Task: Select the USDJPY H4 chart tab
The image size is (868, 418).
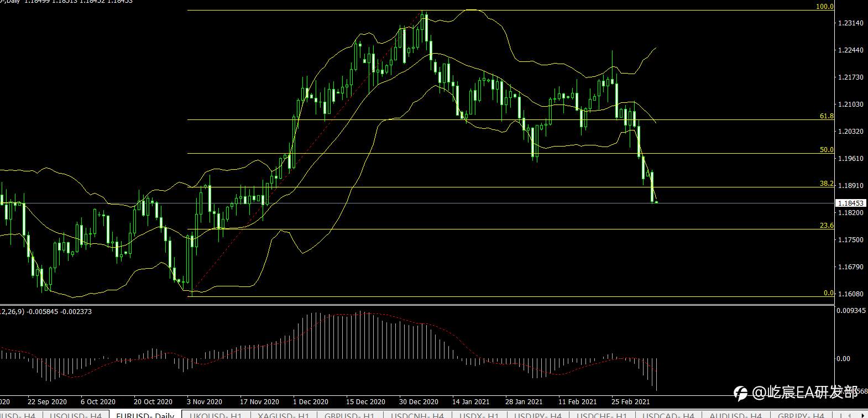Action: coord(538,415)
